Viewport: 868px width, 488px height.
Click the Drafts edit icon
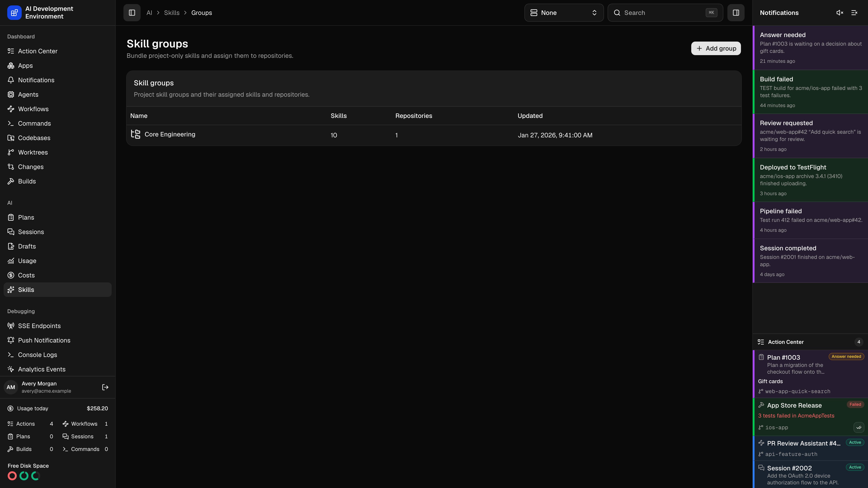coord(11,246)
